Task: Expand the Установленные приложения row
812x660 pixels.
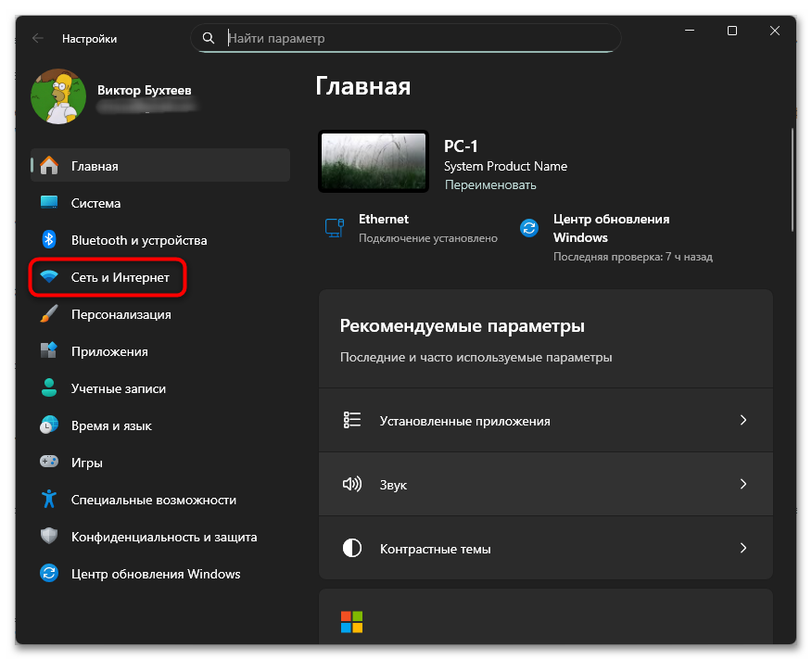Action: [x=742, y=419]
